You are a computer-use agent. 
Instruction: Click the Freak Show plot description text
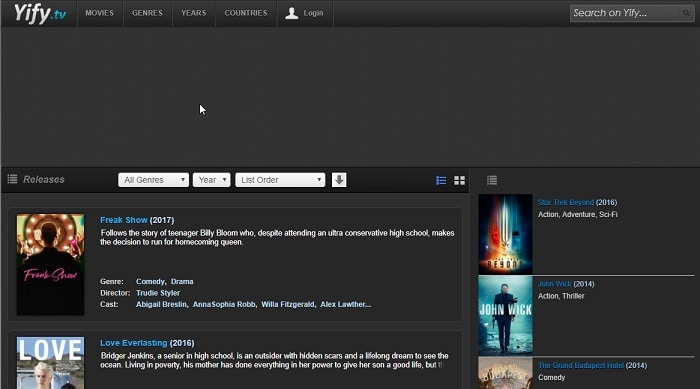[x=277, y=238]
